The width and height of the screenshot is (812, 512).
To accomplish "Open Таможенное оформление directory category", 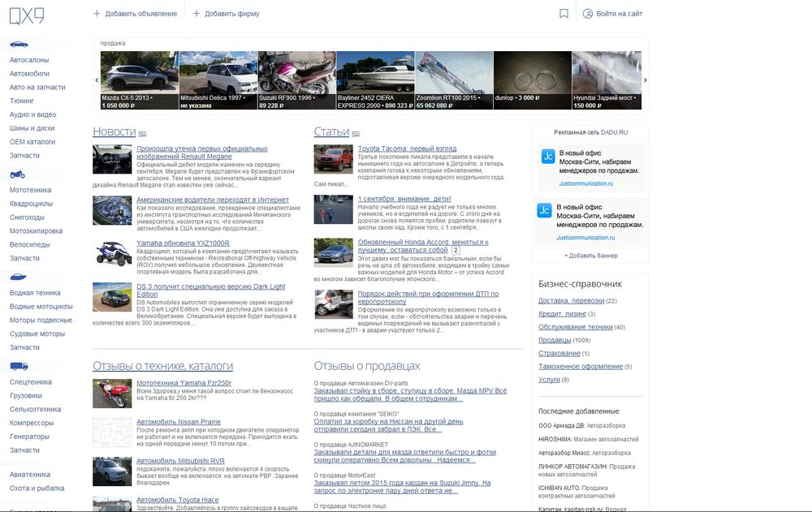I will (581, 367).
